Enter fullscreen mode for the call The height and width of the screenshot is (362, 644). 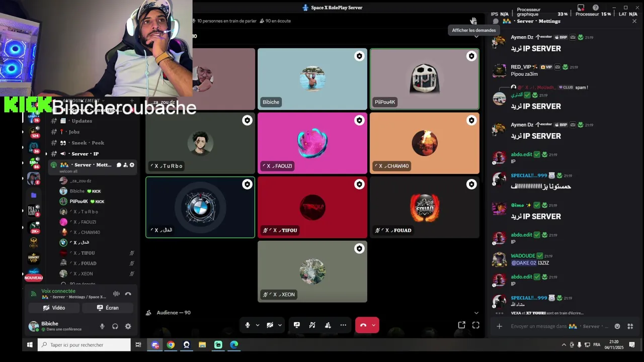tap(476, 325)
